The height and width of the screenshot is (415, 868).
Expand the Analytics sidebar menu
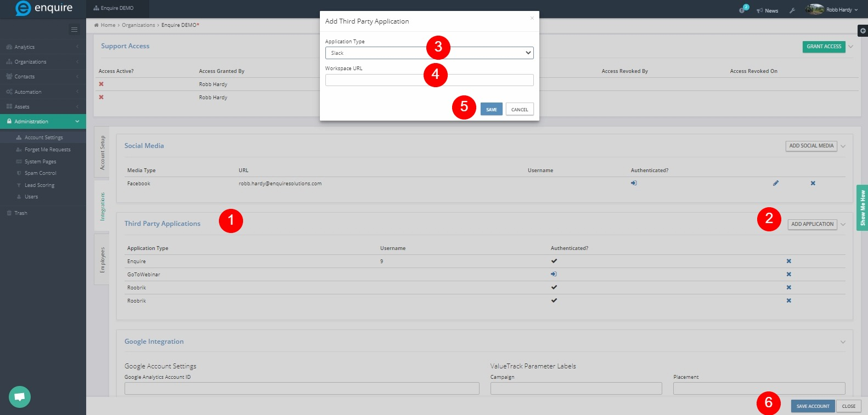[43, 47]
